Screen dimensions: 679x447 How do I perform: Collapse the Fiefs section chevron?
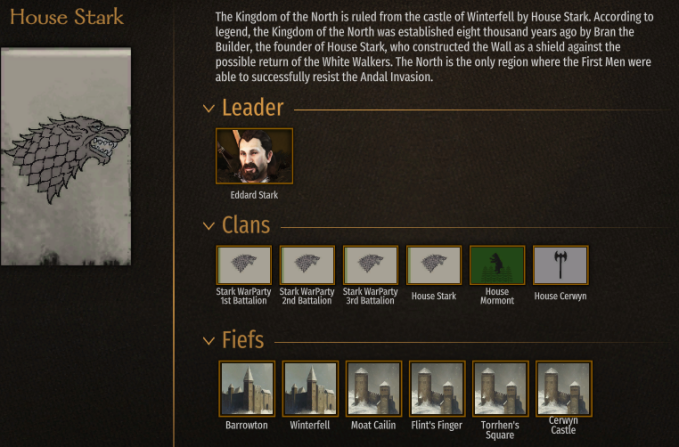pyautogui.click(x=209, y=341)
